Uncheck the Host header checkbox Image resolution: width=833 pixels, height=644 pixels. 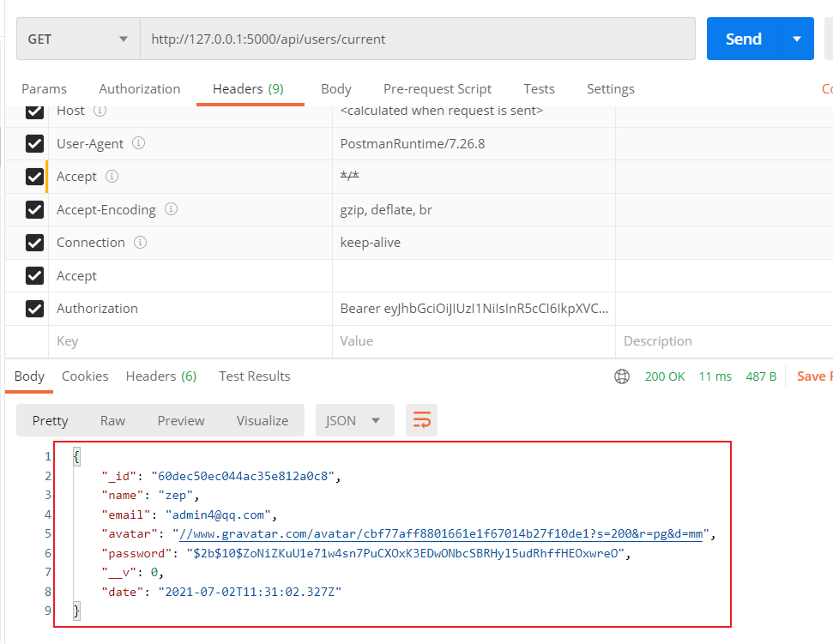click(34, 111)
